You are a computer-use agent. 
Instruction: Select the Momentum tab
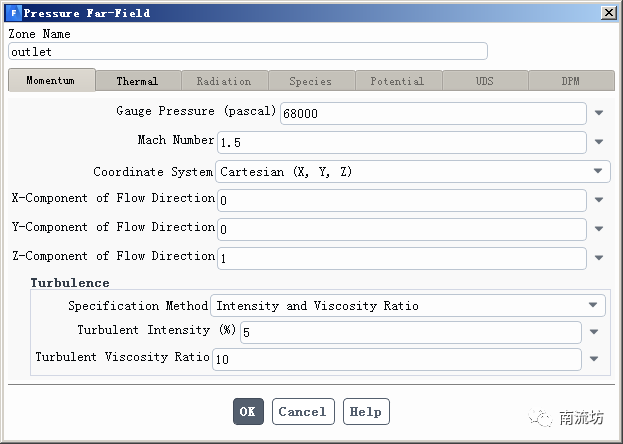point(51,81)
